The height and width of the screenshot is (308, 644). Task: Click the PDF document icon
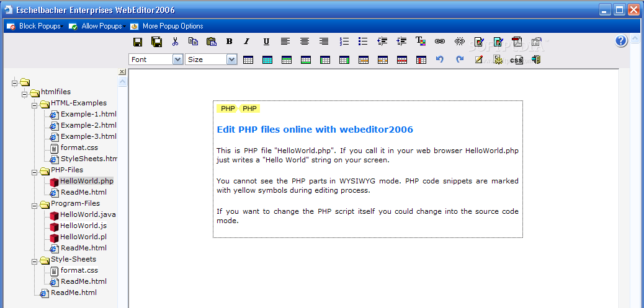[518, 42]
